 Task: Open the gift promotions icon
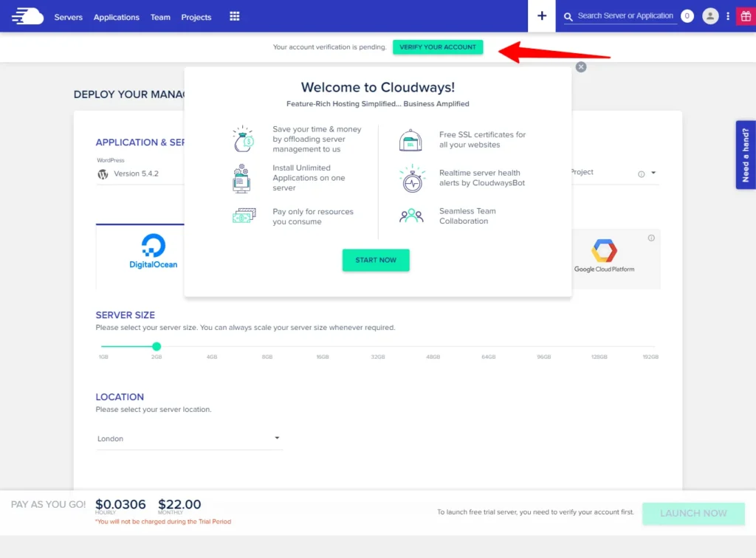[747, 15]
